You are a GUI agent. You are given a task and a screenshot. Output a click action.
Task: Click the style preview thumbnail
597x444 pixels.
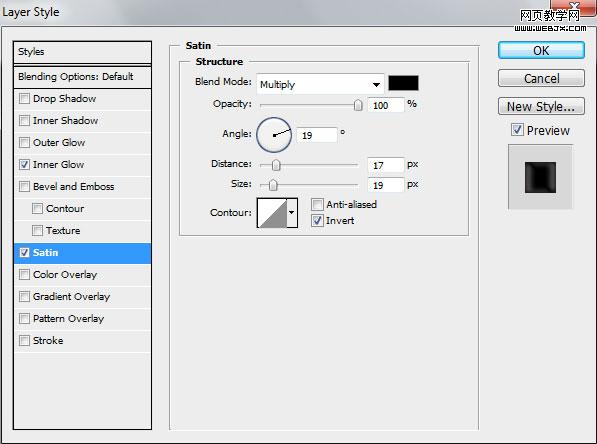[x=540, y=177]
